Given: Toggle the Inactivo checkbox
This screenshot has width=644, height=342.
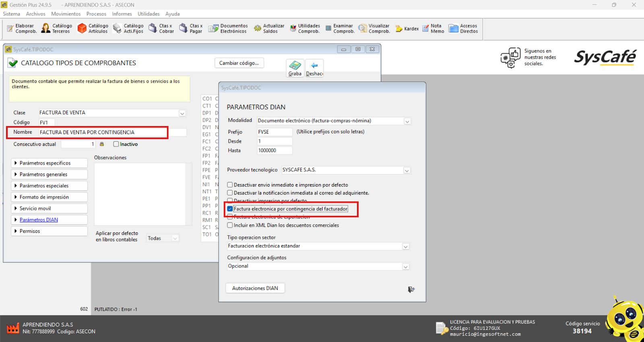Looking at the screenshot, I should [x=116, y=144].
